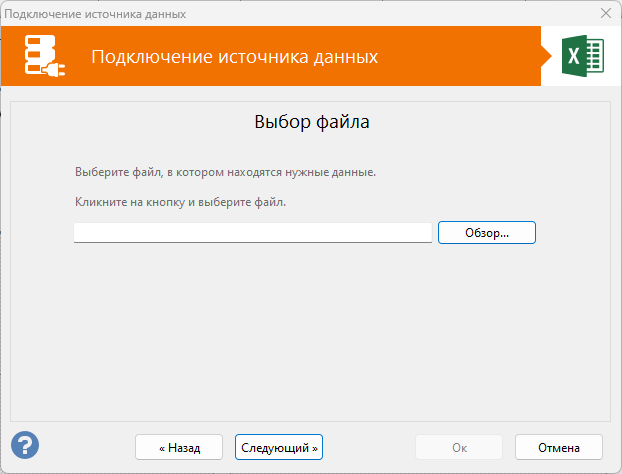Close the data source connection dialog
Viewport: 622px width, 474px height.
click(605, 13)
